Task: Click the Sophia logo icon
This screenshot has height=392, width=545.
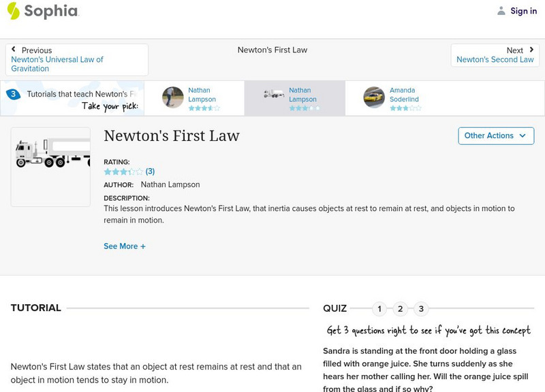Action: tap(14, 11)
